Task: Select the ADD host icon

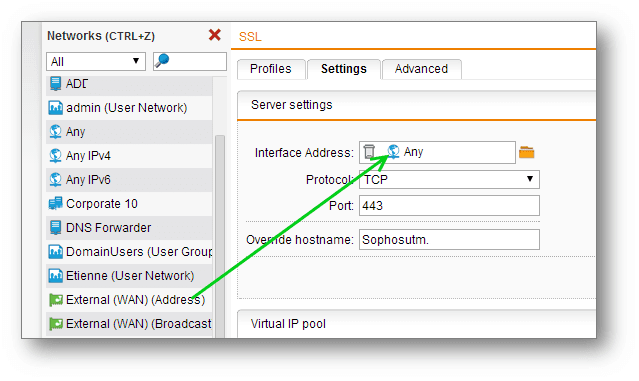Action: (55, 84)
